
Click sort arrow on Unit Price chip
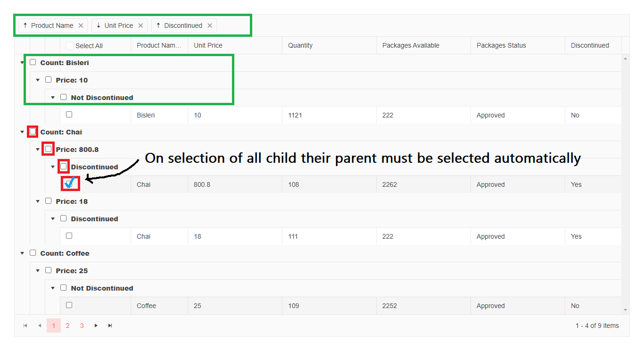point(98,25)
